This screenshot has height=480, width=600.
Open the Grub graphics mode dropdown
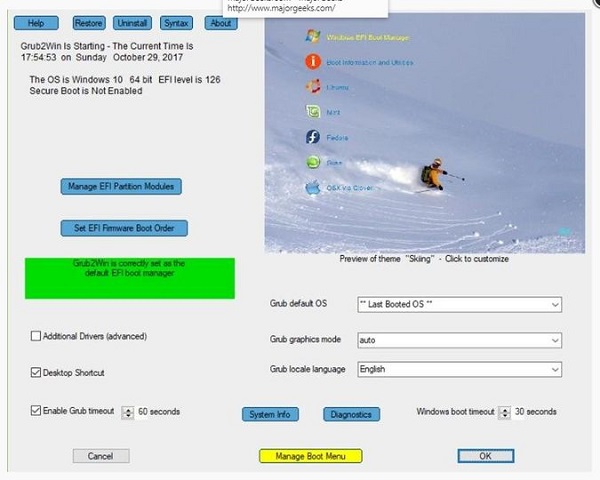pyautogui.click(x=460, y=340)
